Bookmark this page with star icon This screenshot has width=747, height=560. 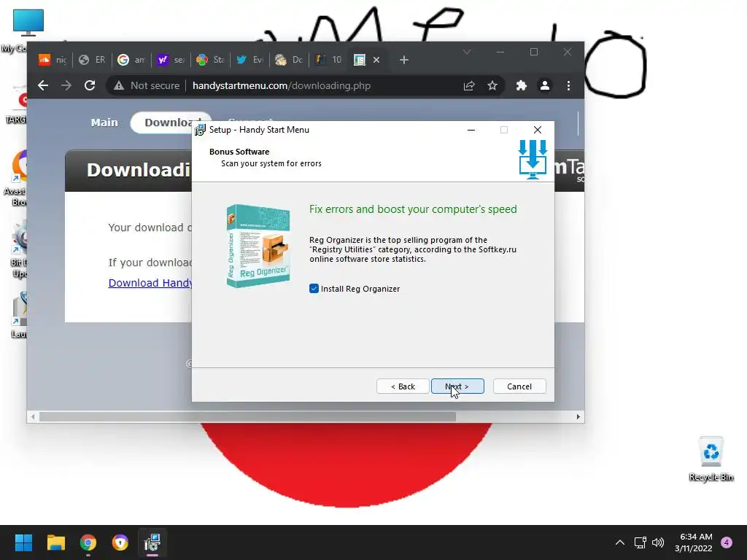(492, 86)
